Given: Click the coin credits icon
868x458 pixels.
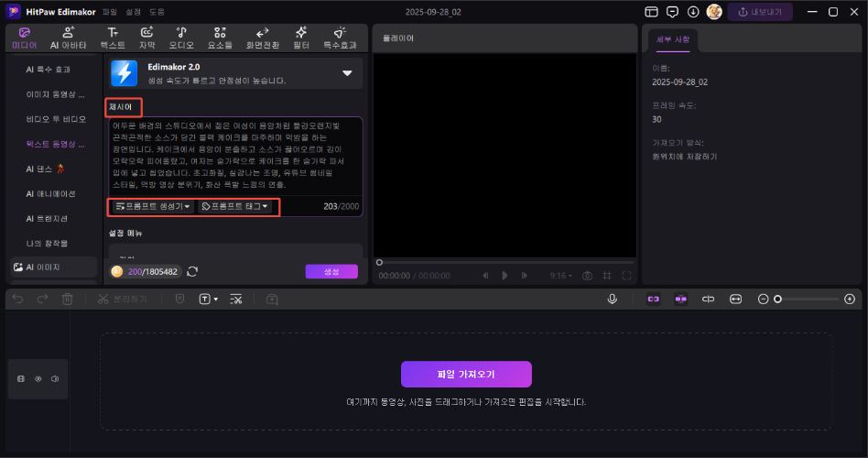Looking at the screenshot, I should (x=117, y=271).
